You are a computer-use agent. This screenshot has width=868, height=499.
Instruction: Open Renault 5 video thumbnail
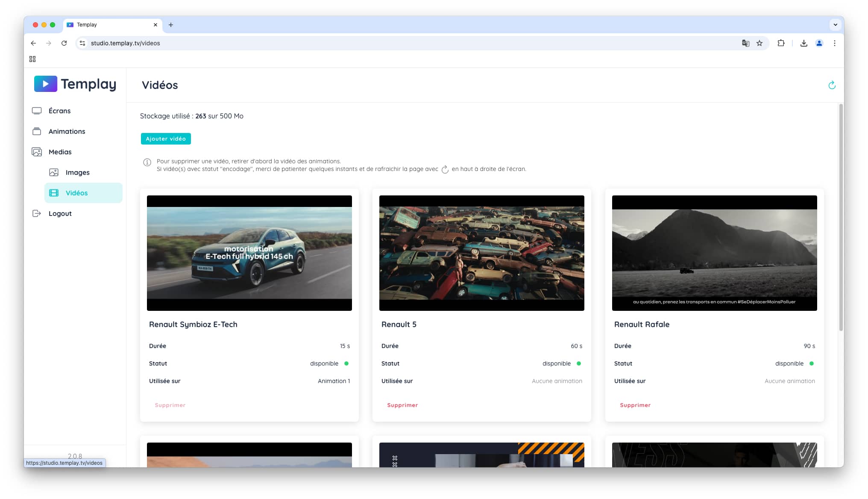coord(482,253)
